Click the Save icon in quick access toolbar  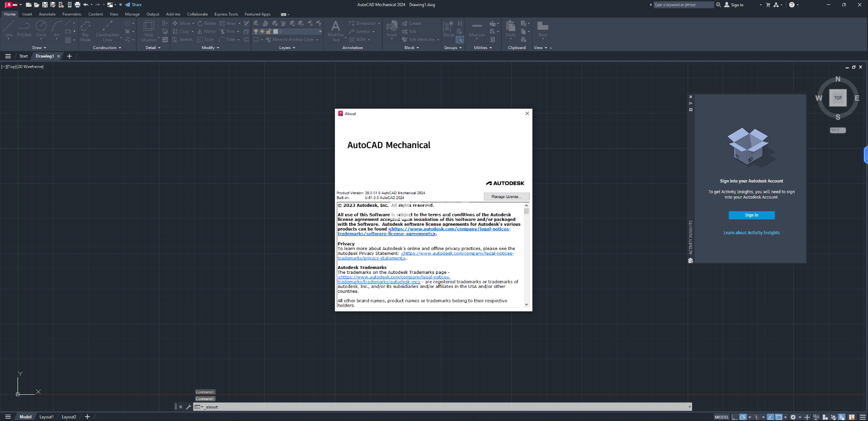tap(45, 5)
